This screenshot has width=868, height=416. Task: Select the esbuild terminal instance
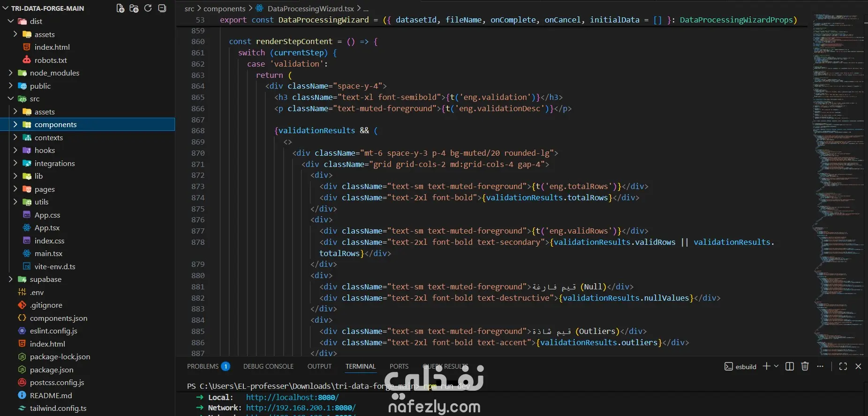[x=740, y=367]
